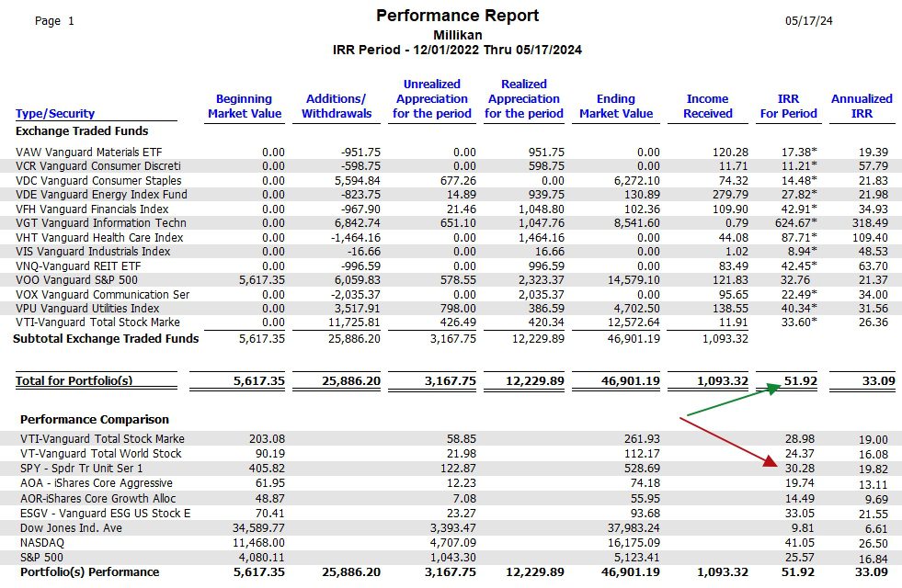Click VOO beginning market value 5,617.35
The image size is (902, 588).
click(262, 280)
